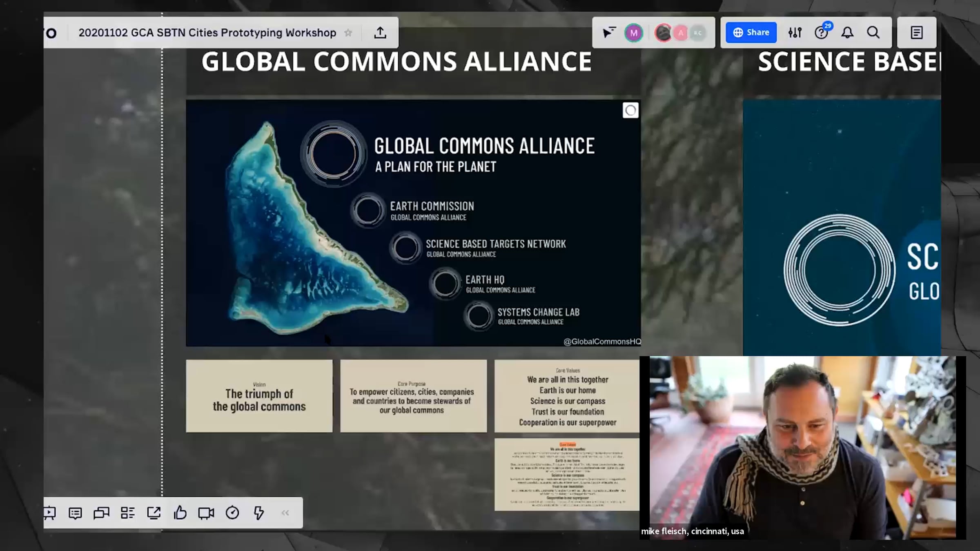This screenshot has height=551, width=980.
Task: Open the lightning bolt activity icon
Action: pyautogui.click(x=258, y=513)
